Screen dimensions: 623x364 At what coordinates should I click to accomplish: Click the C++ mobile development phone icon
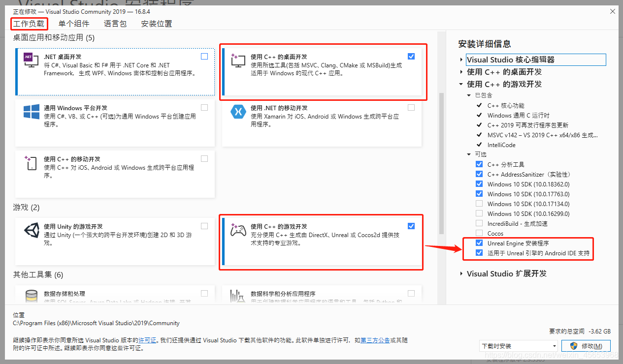point(32,163)
